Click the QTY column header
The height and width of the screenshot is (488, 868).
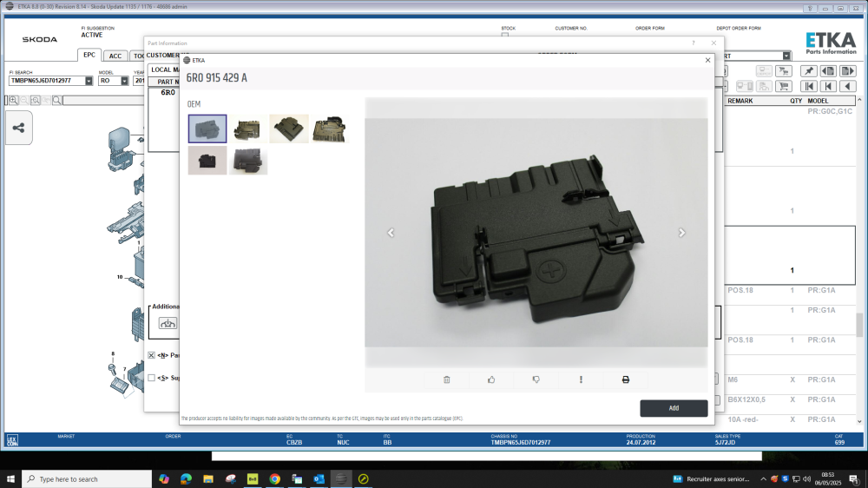point(795,101)
